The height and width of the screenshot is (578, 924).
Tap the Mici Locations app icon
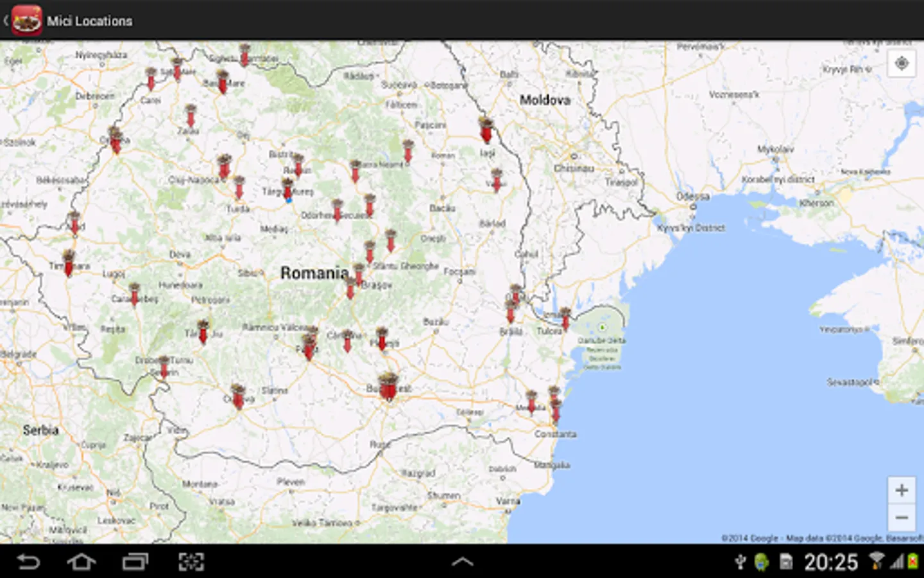point(26,20)
